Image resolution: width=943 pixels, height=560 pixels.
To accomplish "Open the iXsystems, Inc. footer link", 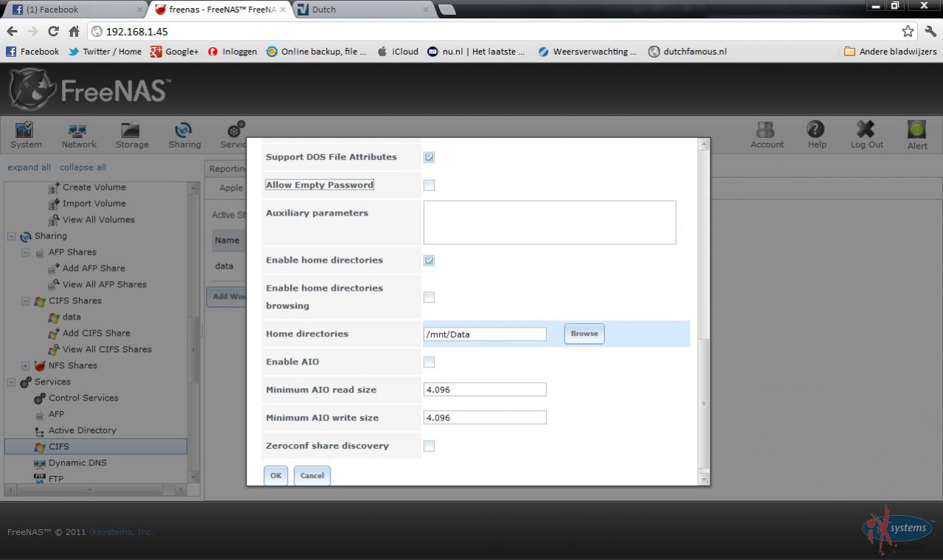I will 122,532.
